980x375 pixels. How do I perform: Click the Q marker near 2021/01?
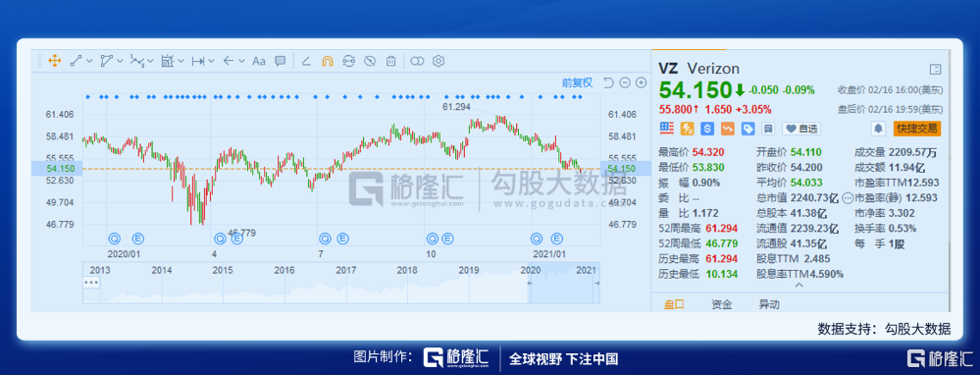coord(537,239)
